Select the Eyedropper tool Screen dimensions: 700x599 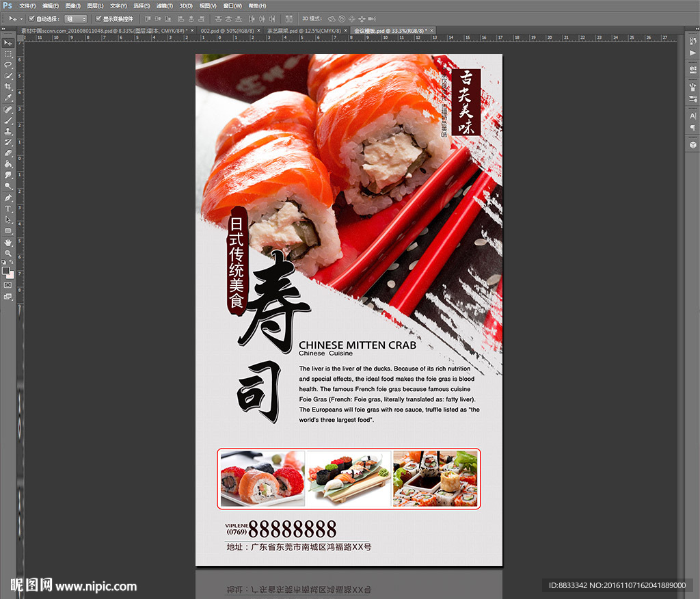click(x=8, y=98)
